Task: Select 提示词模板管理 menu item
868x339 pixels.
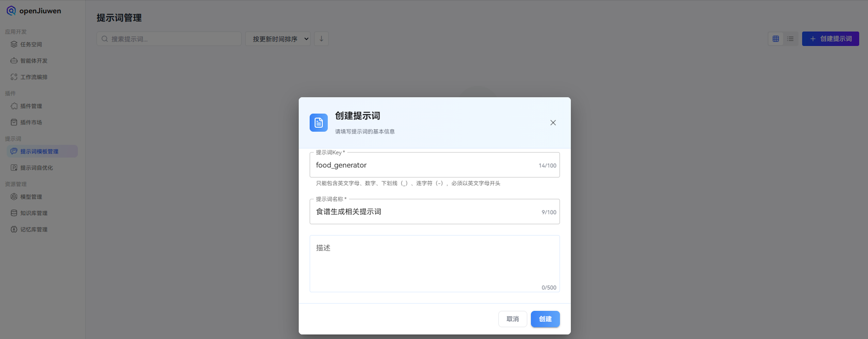Action: tap(39, 151)
